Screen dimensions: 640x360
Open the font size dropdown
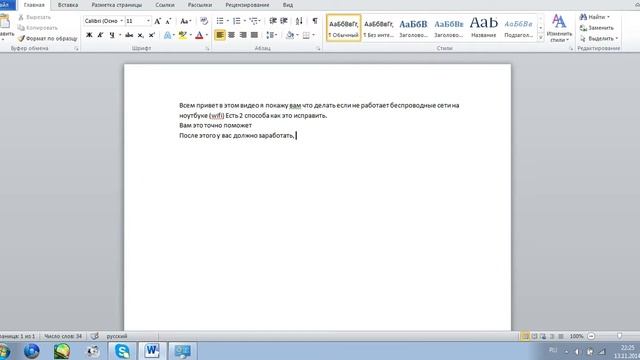click(x=148, y=21)
